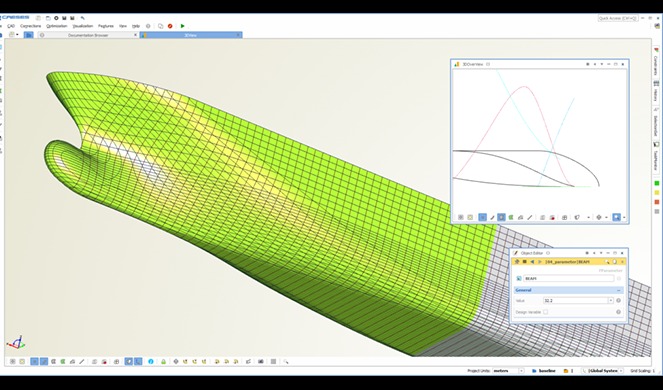The width and height of the screenshot is (663, 390).
Task: Open dropdown arrow next to top-left clipboard icon
Action: (x=17, y=35)
